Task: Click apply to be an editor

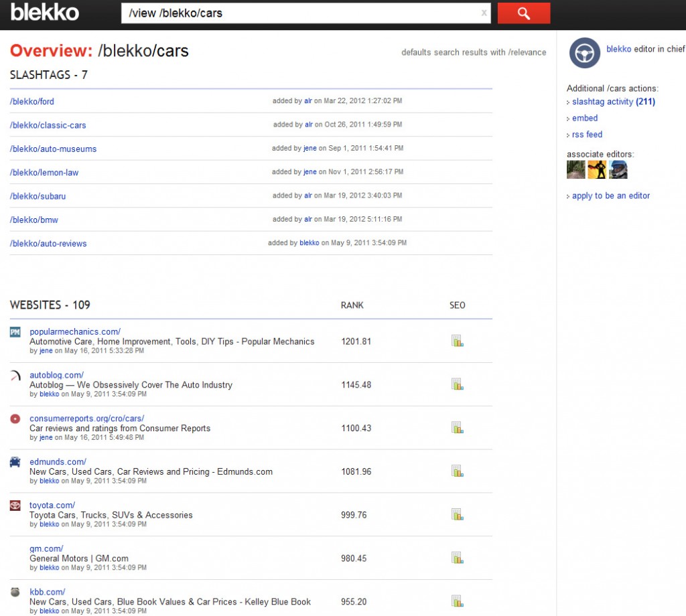Action: pos(611,196)
